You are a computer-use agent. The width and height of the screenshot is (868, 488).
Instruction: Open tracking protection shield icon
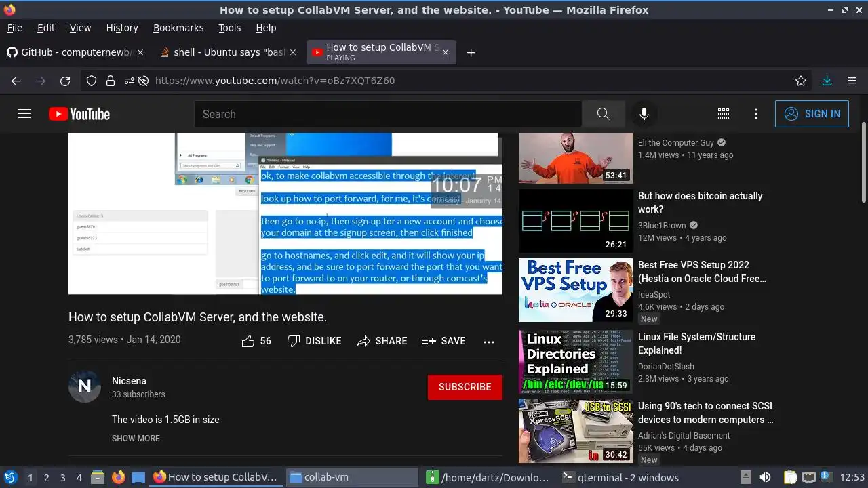click(x=92, y=81)
